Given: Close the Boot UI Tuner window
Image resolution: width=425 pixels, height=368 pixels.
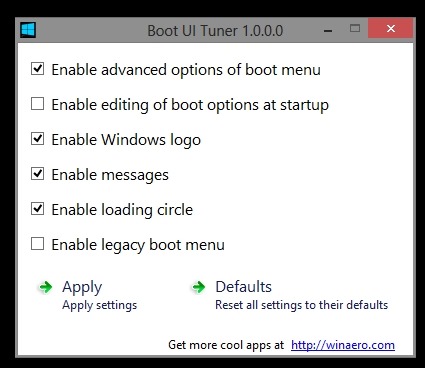Looking at the screenshot, I should point(391,29).
